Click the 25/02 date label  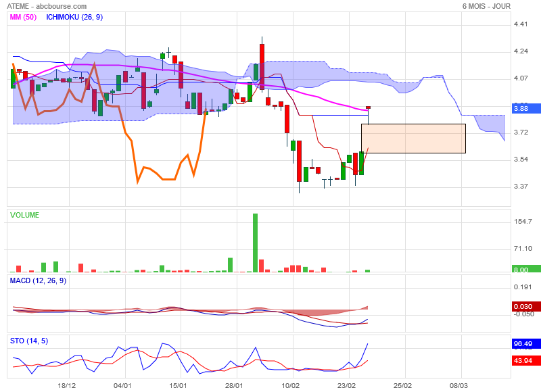pos(402,385)
